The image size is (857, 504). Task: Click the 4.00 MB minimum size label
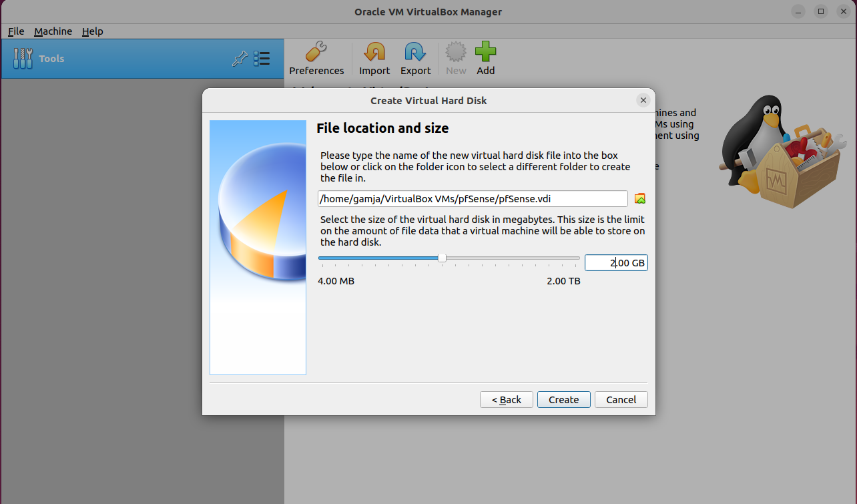(x=336, y=281)
